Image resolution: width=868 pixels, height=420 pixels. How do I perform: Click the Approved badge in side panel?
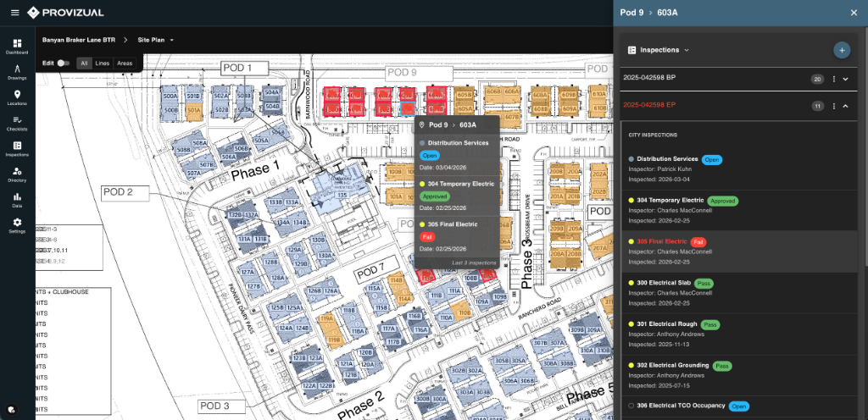coord(722,202)
